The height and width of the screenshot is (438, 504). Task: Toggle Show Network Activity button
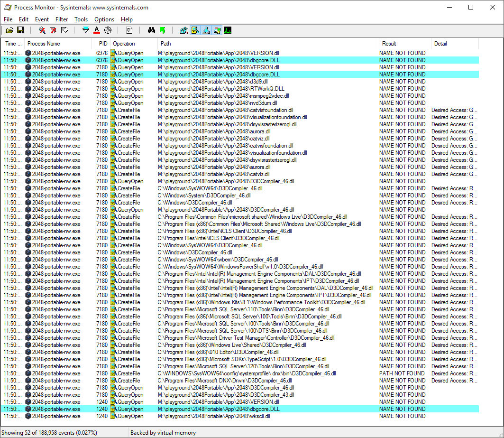click(x=206, y=30)
